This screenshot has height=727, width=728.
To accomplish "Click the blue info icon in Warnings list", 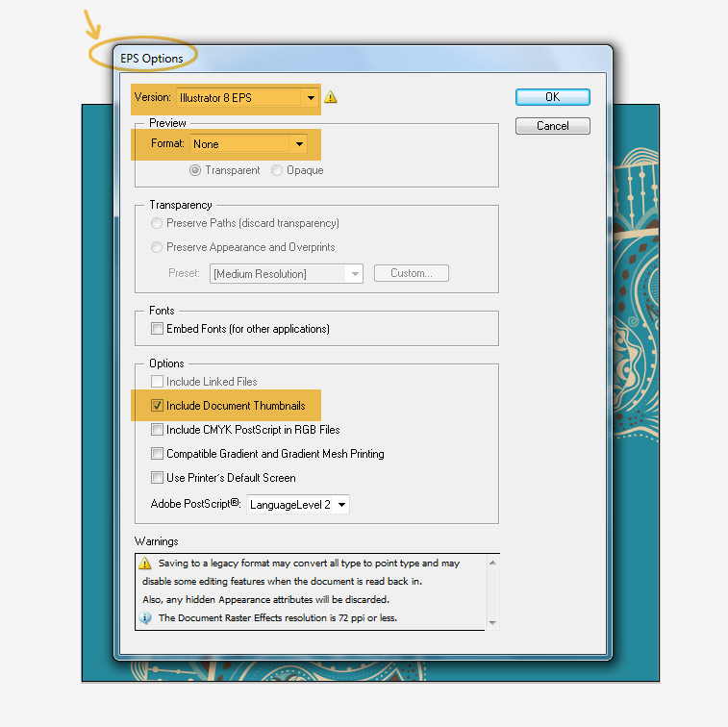I will [x=145, y=618].
